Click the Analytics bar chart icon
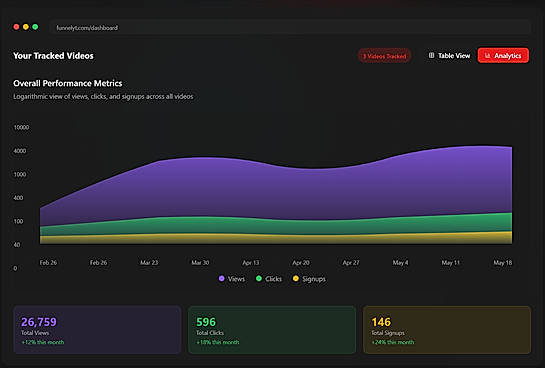This screenshot has width=545, height=368. pos(487,56)
